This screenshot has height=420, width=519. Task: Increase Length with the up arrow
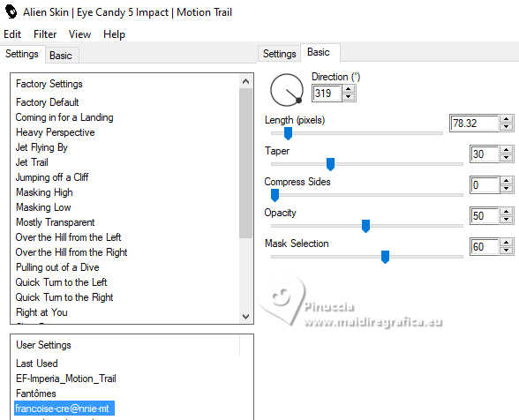pyautogui.click(x=506, y=119)
